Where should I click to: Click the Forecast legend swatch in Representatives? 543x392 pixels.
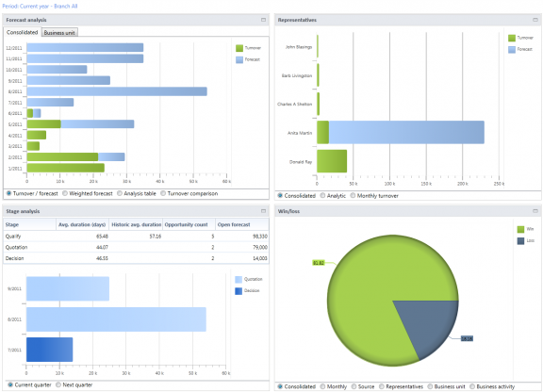pos(512,50)
